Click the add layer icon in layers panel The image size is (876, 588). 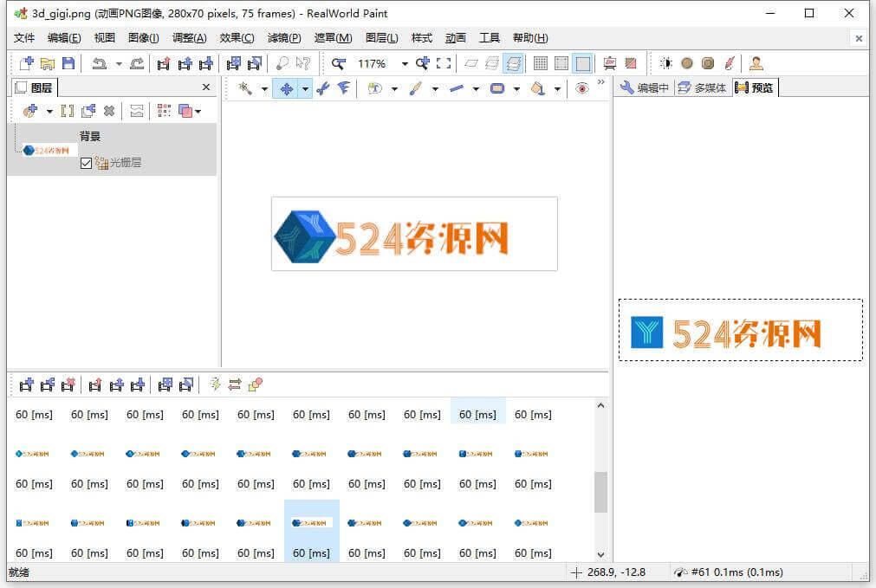click(x=30, y=111)
